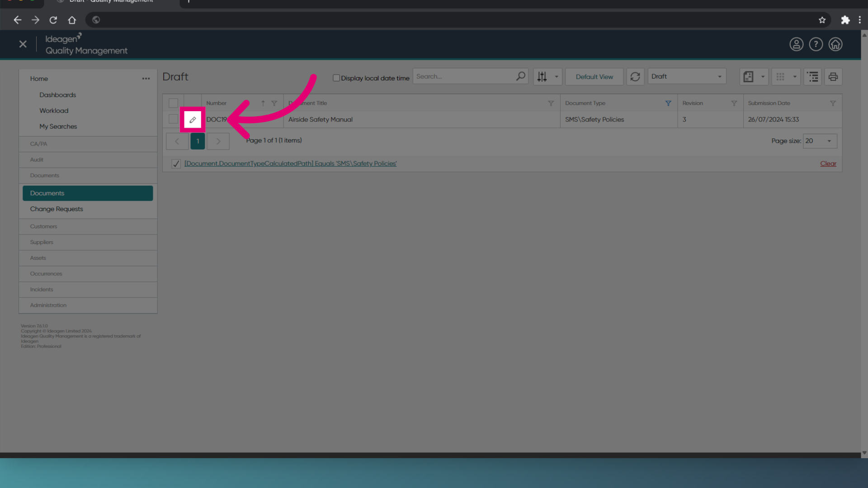868x488 pixels.
Task: Expand the grid view dropdown arrow
Action: point(795,77)
